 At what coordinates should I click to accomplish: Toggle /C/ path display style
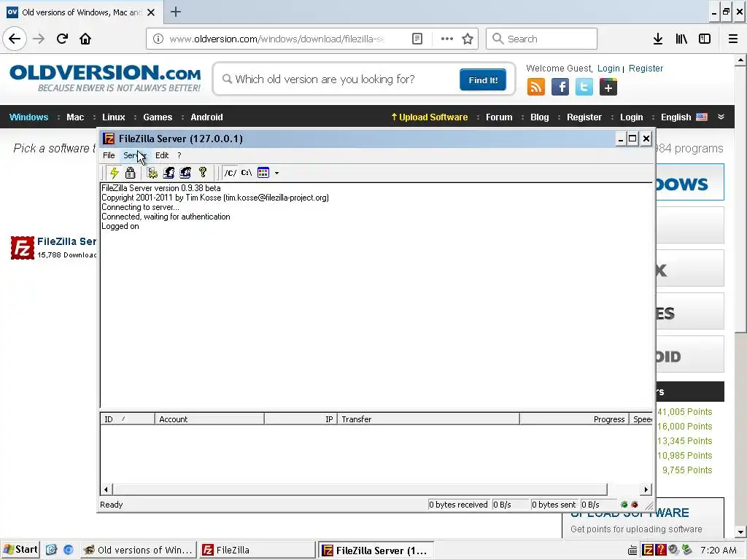(x=231, y=172)
